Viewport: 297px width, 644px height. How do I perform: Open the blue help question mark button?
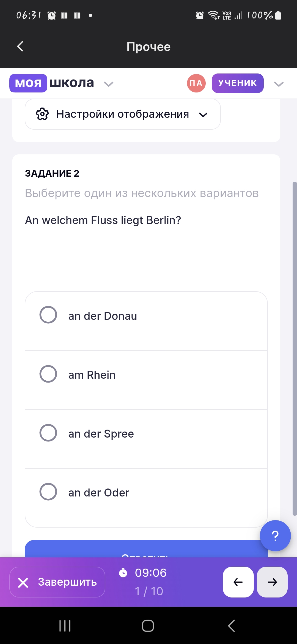(275, 536)
